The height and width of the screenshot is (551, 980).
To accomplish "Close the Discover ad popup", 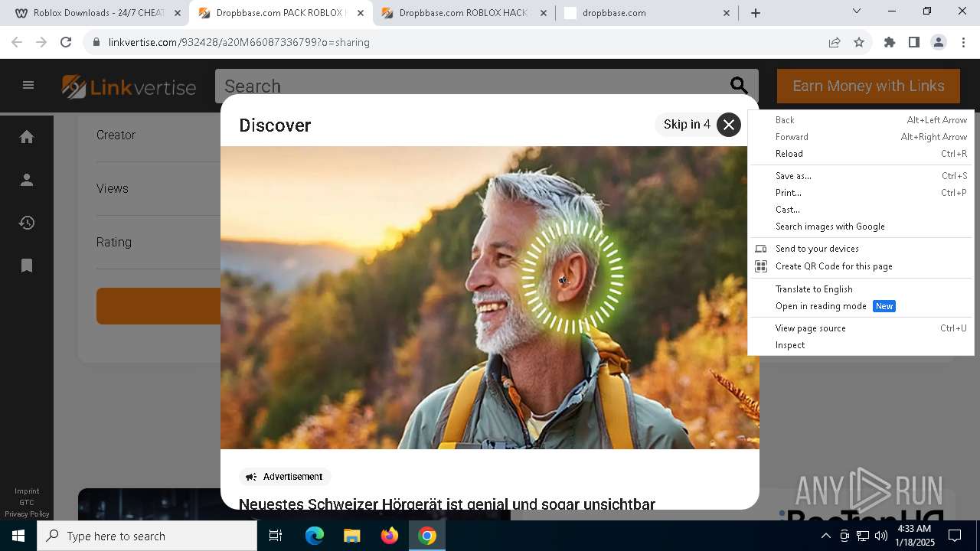I will (729, 125).
